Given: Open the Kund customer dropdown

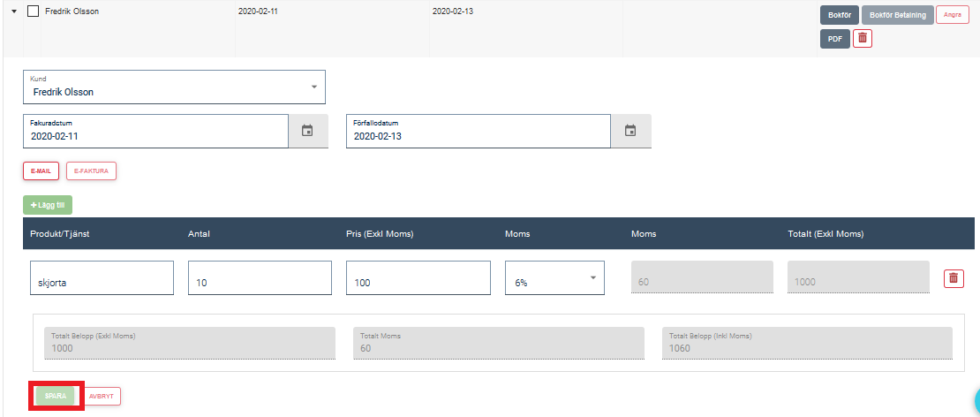Looking at the screenshot, I should click(174, 87).
